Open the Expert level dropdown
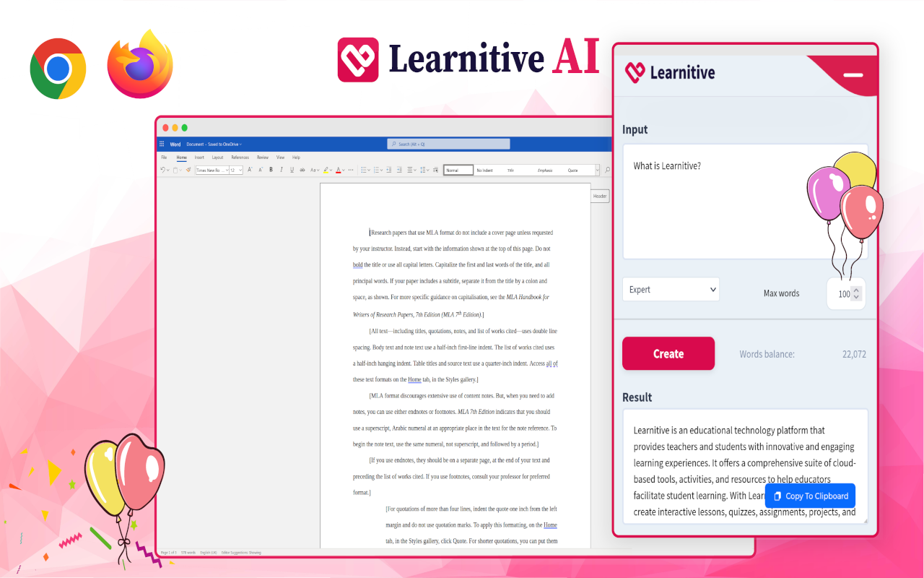The image size is (924, 578). pyautogui.click(x=671, y=289)
